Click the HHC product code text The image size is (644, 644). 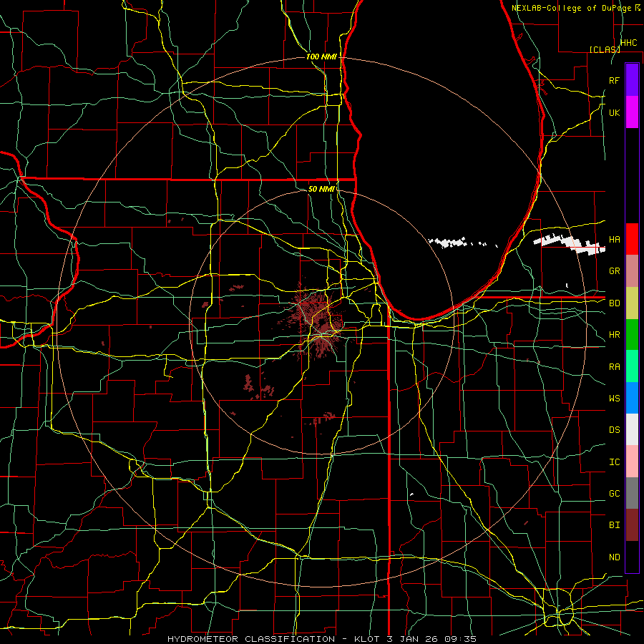click(x=628, y=43)
